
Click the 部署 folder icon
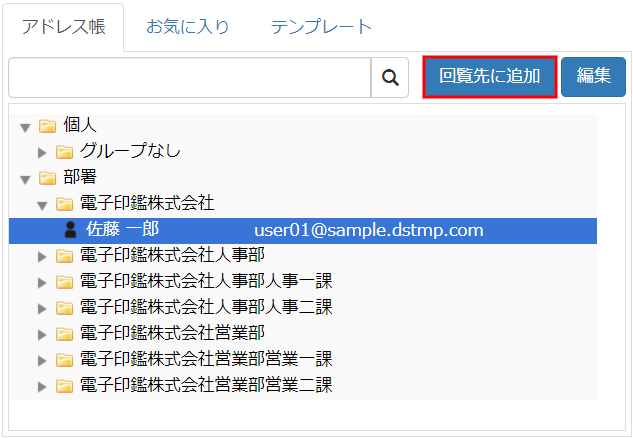(x=47, y=178)
